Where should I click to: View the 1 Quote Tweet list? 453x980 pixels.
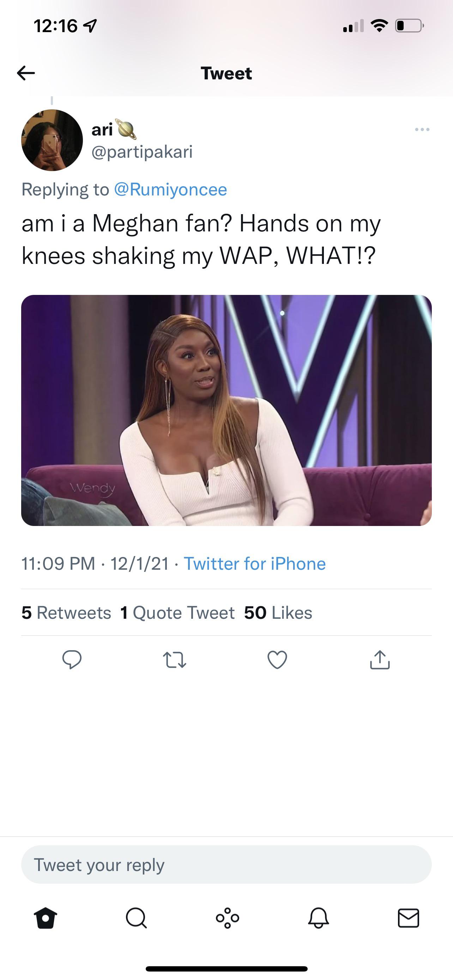(x=177, y=612)
